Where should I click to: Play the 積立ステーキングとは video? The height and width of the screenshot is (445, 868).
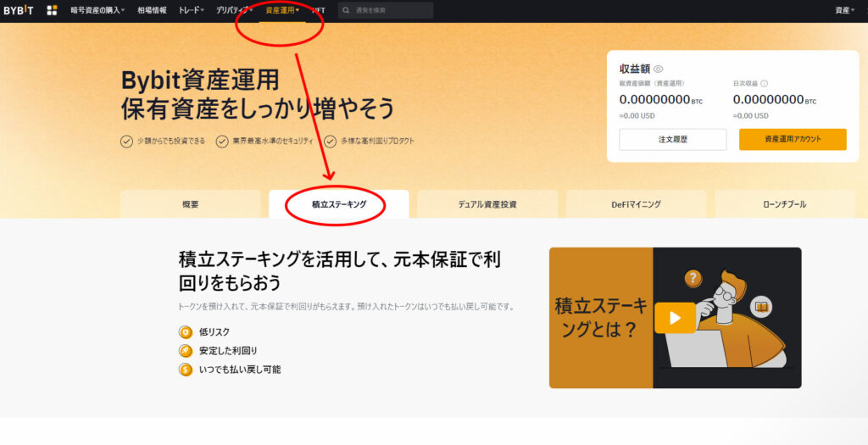pyautogui.click(x=675, y=318)
